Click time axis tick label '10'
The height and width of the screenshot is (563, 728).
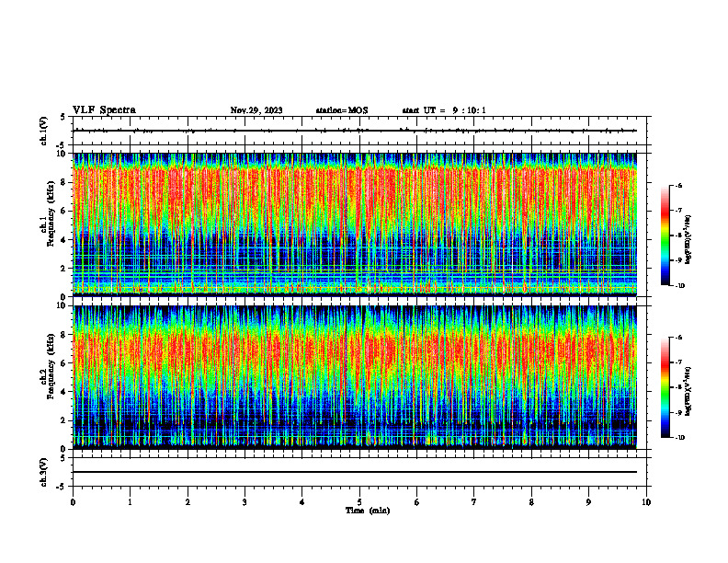coord(646,502)
